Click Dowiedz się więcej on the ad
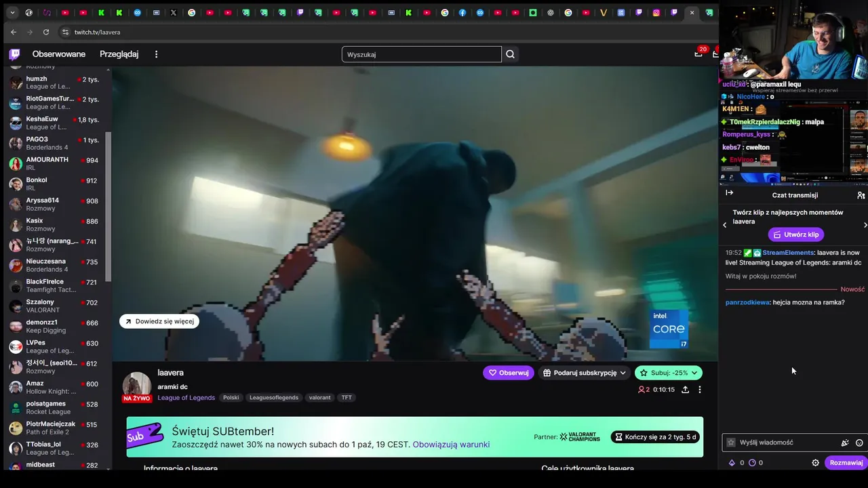The image size is (868, 488). pos(159,321)
